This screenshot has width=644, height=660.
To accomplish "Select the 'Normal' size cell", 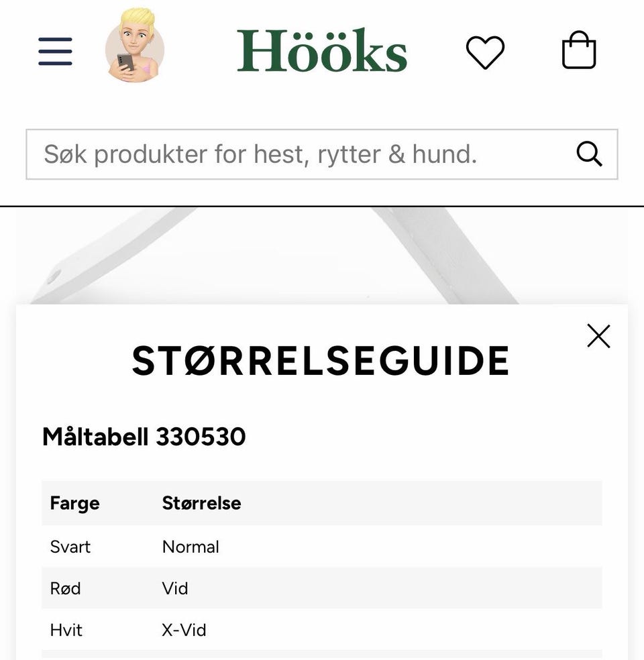I will 191,547.
